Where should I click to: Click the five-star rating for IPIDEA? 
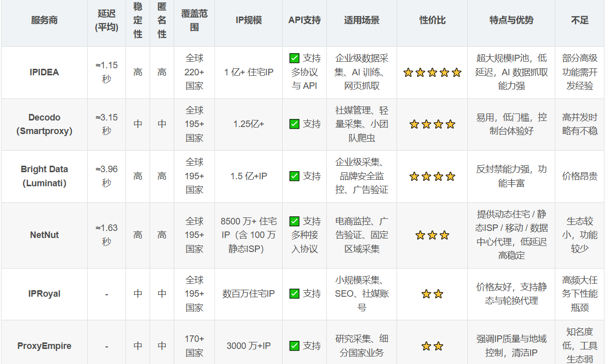pos(432,73)
